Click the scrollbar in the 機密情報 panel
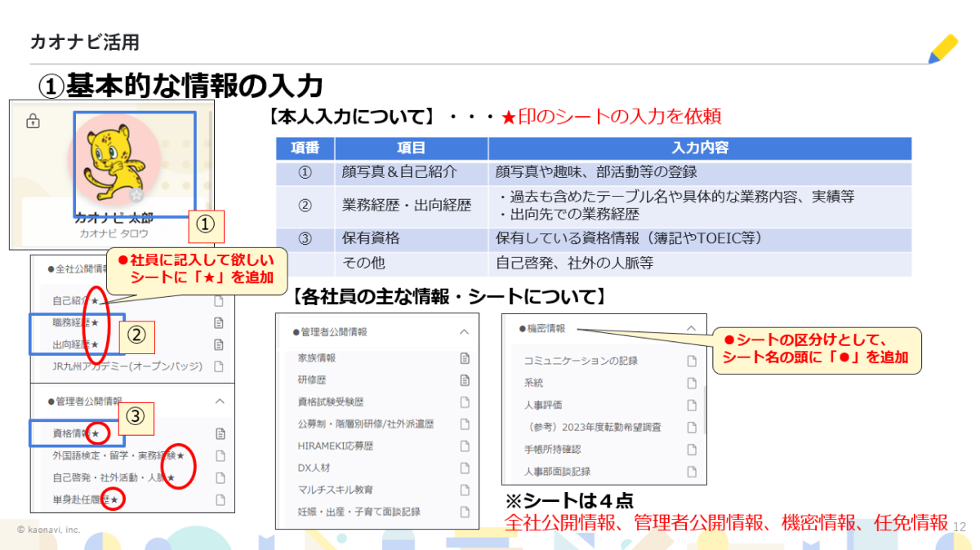Screen dimensions: 980x550 click(x=703, y=400)
